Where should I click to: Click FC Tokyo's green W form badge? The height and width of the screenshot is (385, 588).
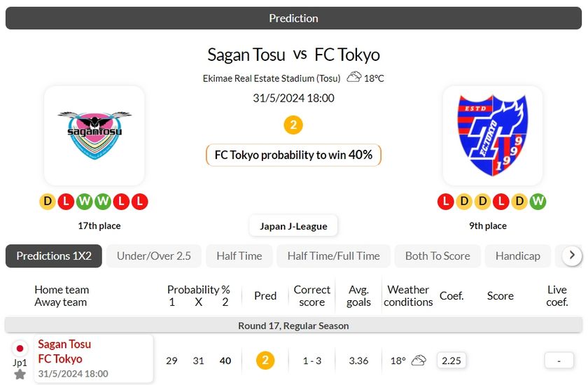538,202
